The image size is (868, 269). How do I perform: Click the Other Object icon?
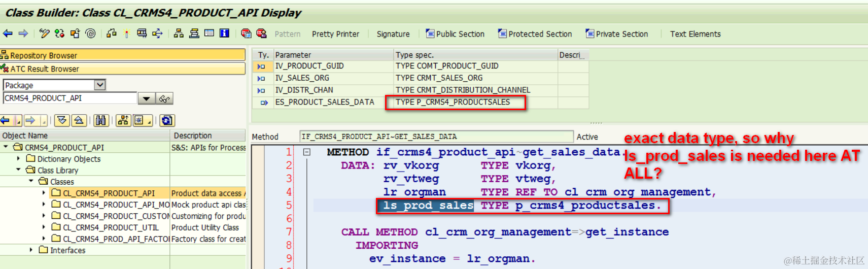pyautogui.click(x=75, y=33)
